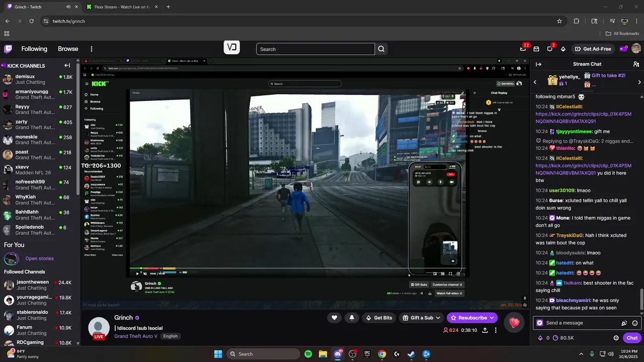Collapse the Stream Chat panel
This screenshot has width=644, height=362.
pyautogui.click(x=538, y=64)
